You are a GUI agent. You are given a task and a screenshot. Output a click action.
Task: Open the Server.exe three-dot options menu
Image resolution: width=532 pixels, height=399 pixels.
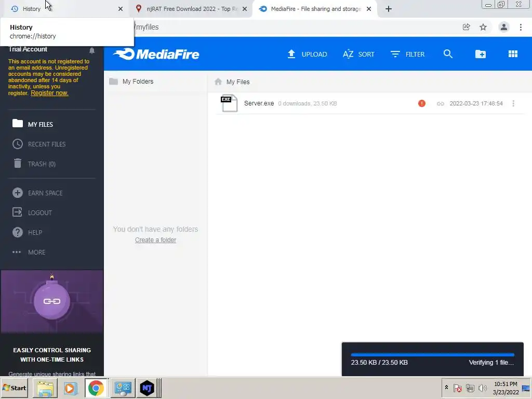(513, 103)
